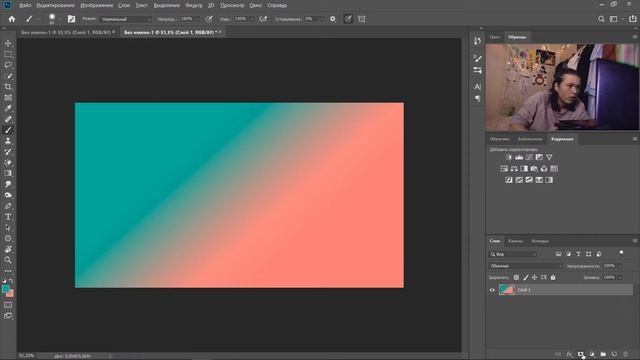The width and height of the screenshot is (640, 360).
Task: Select the Lasso tool
Action: [8, 65]
